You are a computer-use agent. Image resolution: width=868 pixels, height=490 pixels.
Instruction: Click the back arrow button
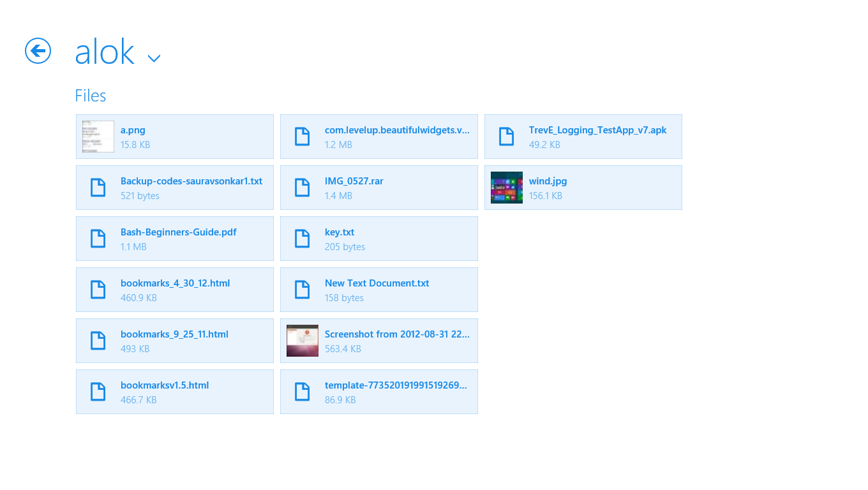[38, 50]
